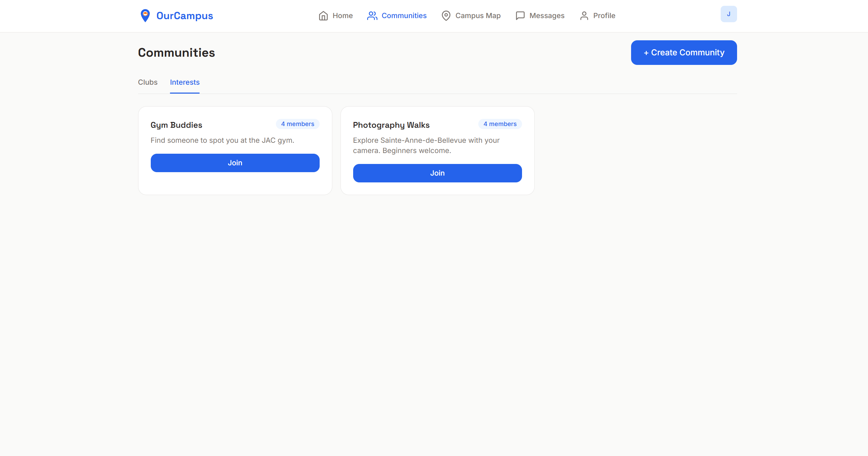Screen dimensions: 868x456
Task: Open the user avatar marked J
Action: [x=729, y=14]
